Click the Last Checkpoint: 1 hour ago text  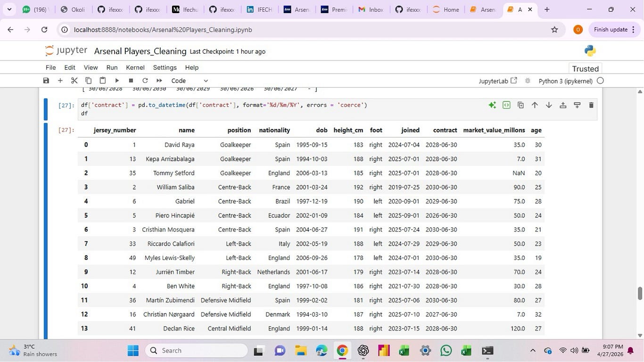[227, 51]
